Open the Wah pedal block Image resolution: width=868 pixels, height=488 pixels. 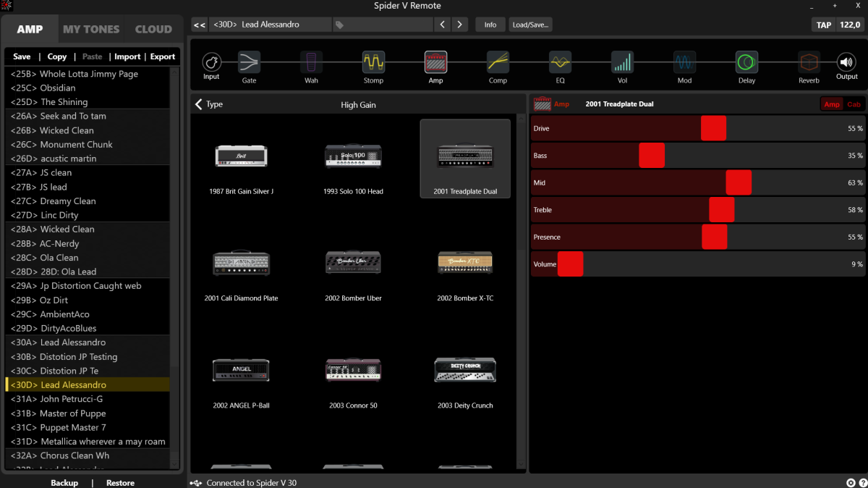point(311,62)
